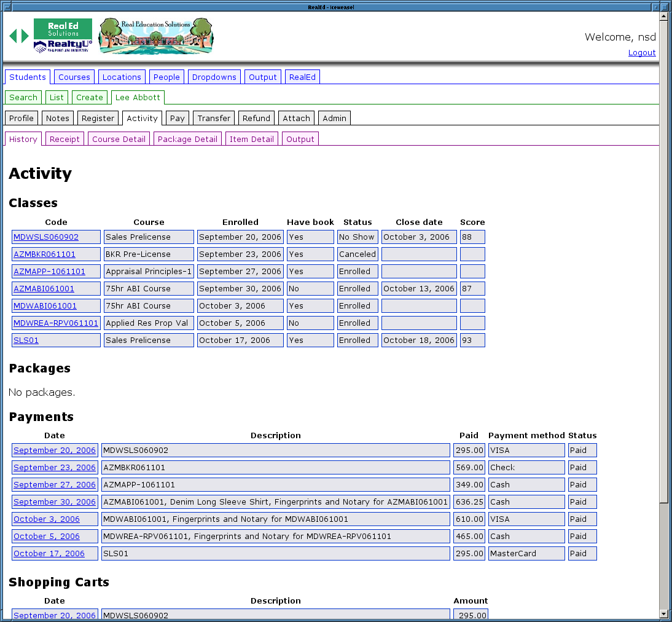
Task: Select the Register student tab
Action: 98,118
